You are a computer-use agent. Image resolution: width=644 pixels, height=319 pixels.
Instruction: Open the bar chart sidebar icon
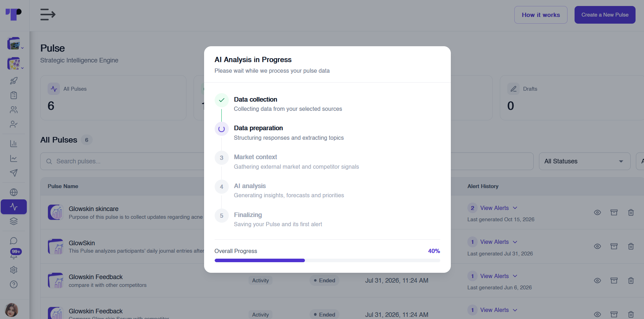(x=14, y=144)
